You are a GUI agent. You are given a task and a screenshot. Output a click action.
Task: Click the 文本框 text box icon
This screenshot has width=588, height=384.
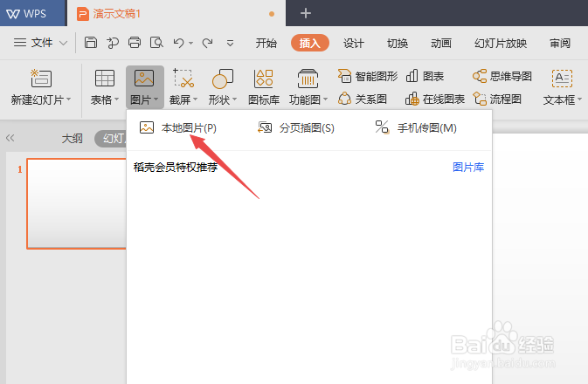coord(562,79)
